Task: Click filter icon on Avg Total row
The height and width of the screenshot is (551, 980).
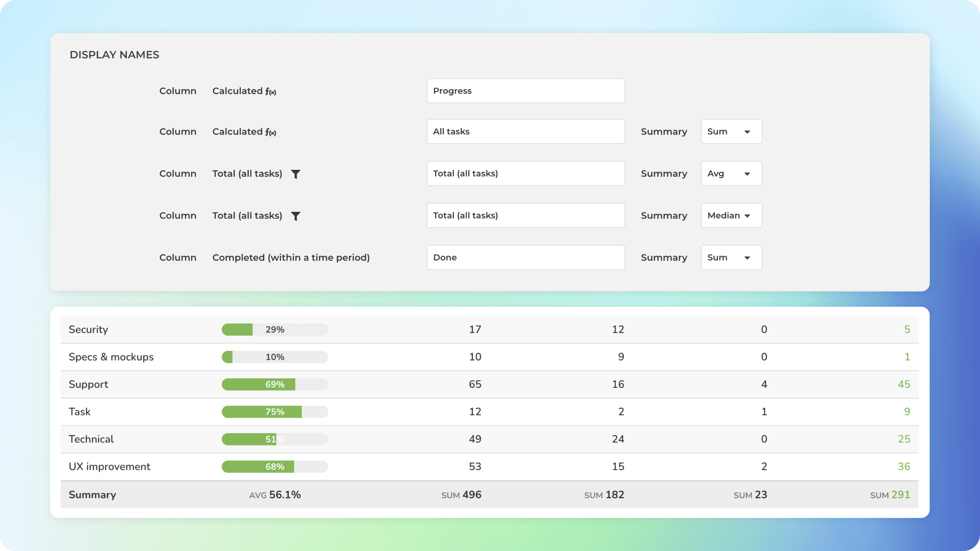Action: tap(296, 174)
